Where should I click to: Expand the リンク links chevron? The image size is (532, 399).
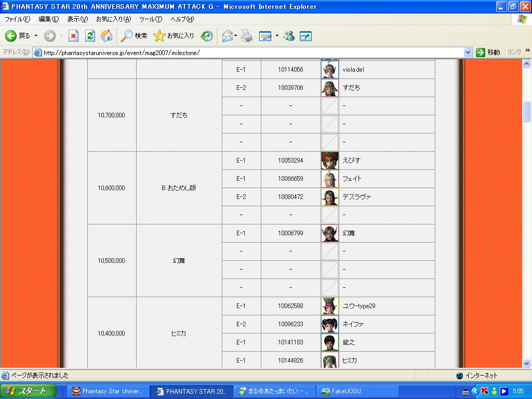point(528,50)
